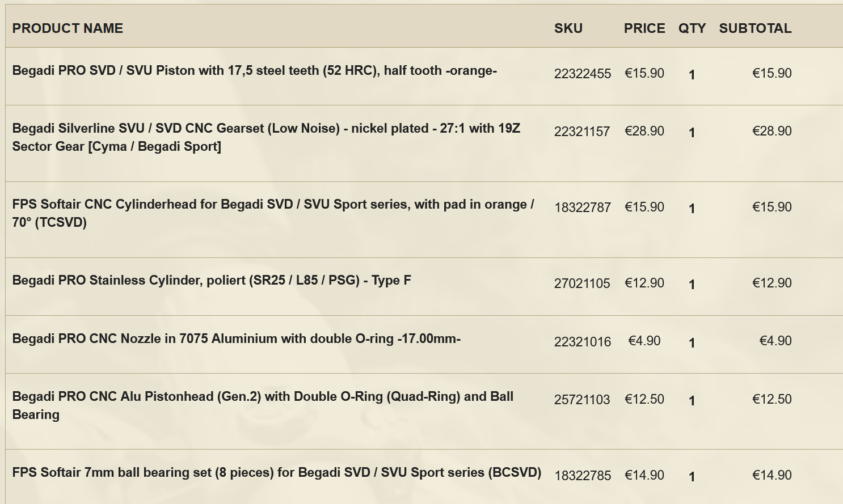Click SKU number 22321157
Image resolution: width=843 pixels, height=504 pixels.
pyautogui.click(x=582, y=132)
